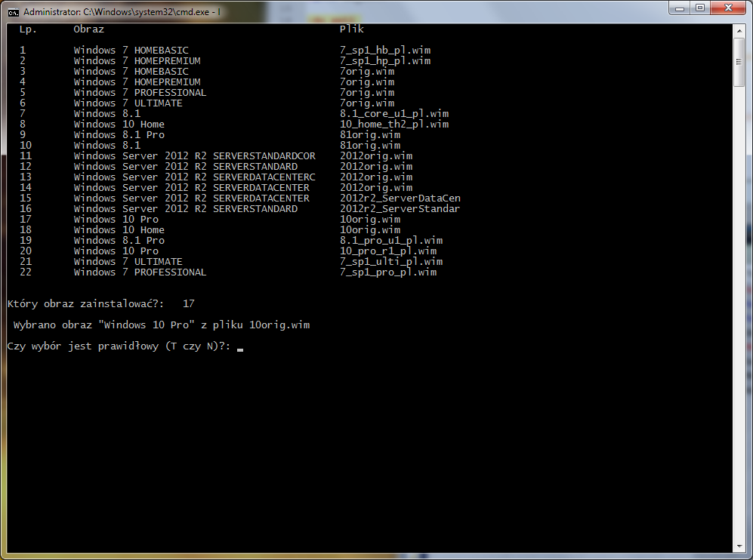Image resolution: width=753 pixels, height=560 pixels.
Task: Click row number 14 in the Lp. column
Action: click(x=26, y=188)
